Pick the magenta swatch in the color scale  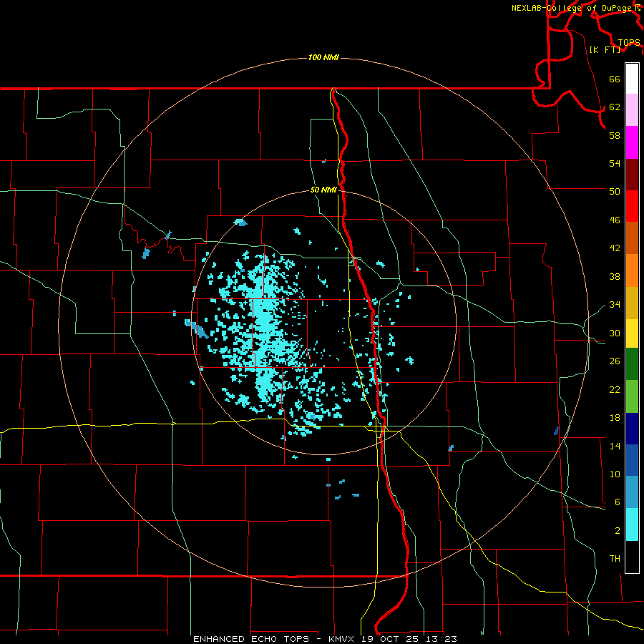click(632, 142)
